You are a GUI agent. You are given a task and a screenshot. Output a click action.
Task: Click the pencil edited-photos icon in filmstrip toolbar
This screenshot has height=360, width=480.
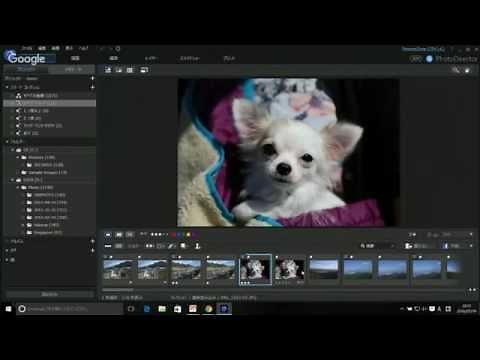click(x=172, y=246)
